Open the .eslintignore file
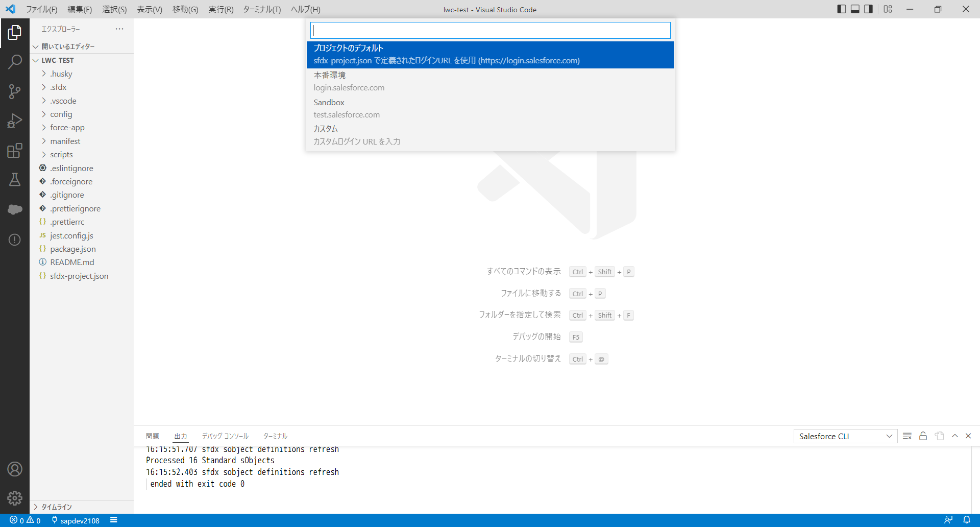 (82, 169)
